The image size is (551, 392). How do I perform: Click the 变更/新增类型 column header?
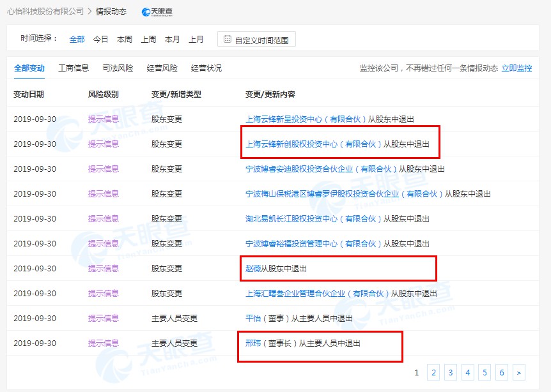click(x=176, y=94)
